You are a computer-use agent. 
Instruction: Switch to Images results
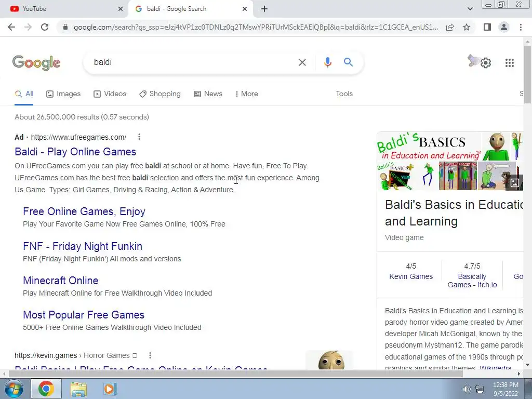point(63,94)
